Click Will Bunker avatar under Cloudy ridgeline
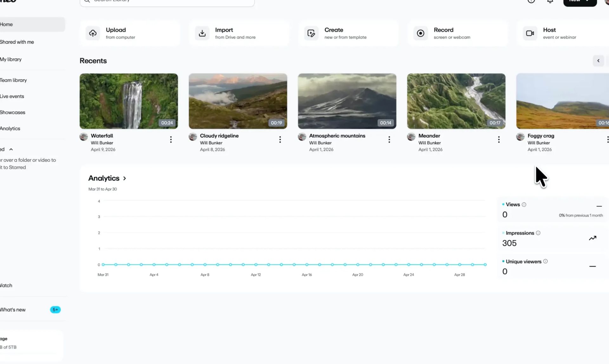Screen dimensions: 609x364 tap(193, 137)
